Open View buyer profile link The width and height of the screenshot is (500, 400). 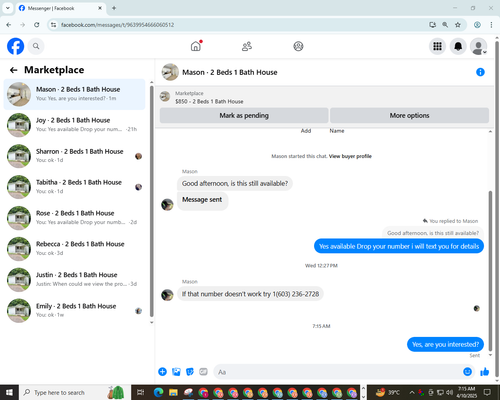350,156
